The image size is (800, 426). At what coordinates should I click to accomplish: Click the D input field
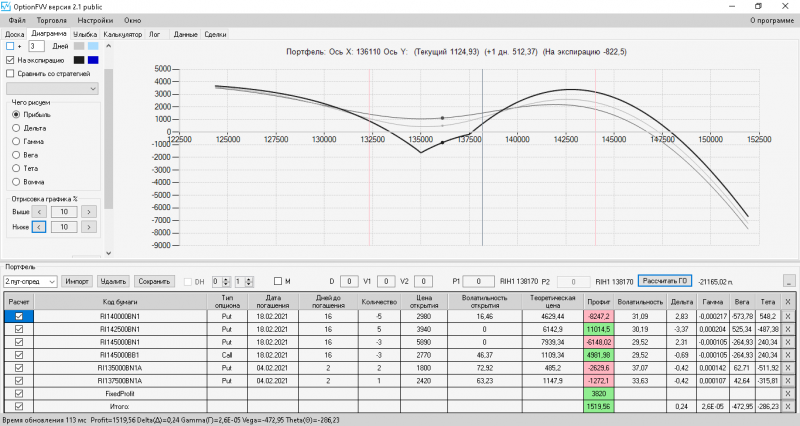349,281
